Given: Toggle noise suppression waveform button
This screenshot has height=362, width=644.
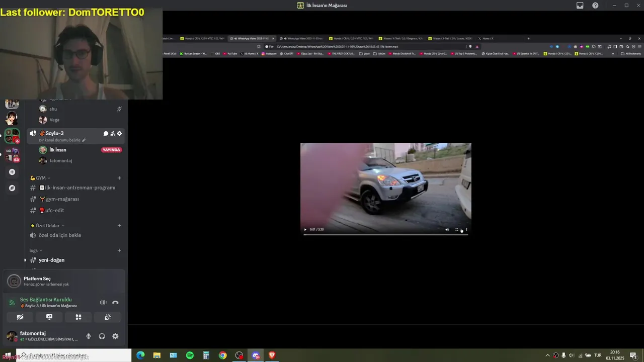Looking at the screenshot, I should [x=103, y=302].
